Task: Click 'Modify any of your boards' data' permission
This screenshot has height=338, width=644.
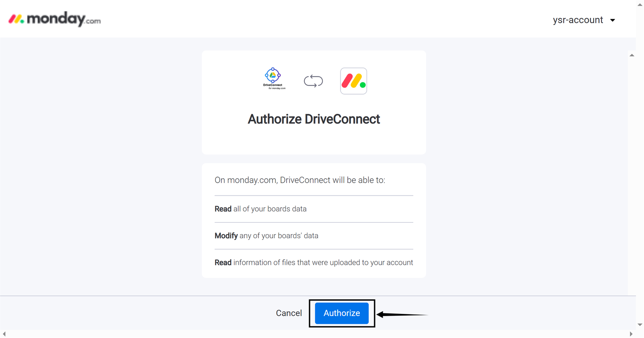Action: 266,236
